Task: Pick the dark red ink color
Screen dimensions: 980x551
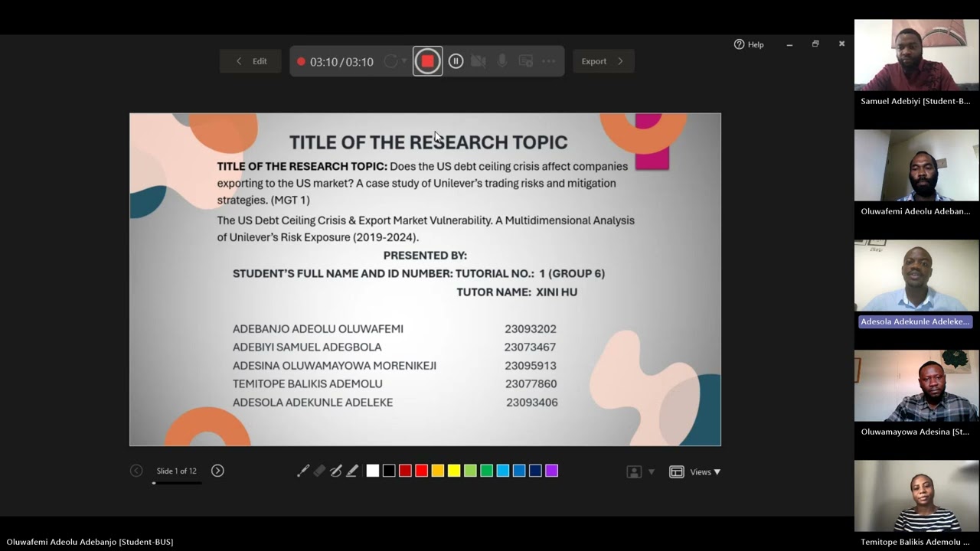Action: point(405,471)
